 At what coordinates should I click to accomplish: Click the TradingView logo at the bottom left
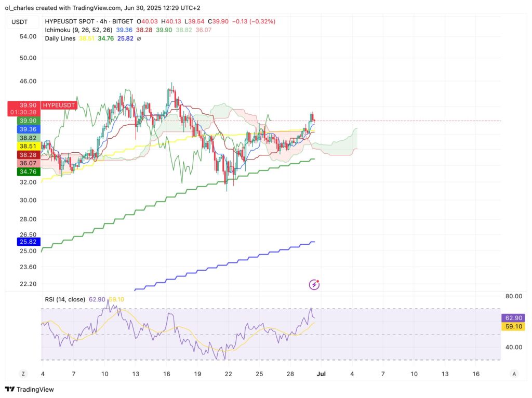tap(29, 389)
